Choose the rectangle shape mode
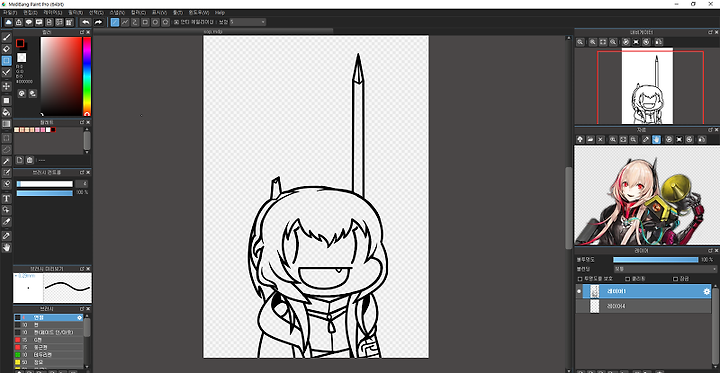This screenshot has width=720, height=373. [x=145, y=22]
